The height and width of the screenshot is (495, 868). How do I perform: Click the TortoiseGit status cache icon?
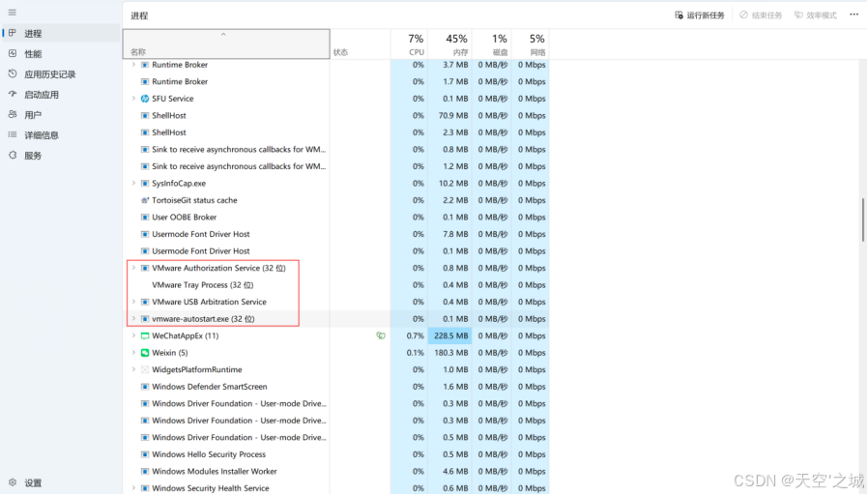point(145,200)
